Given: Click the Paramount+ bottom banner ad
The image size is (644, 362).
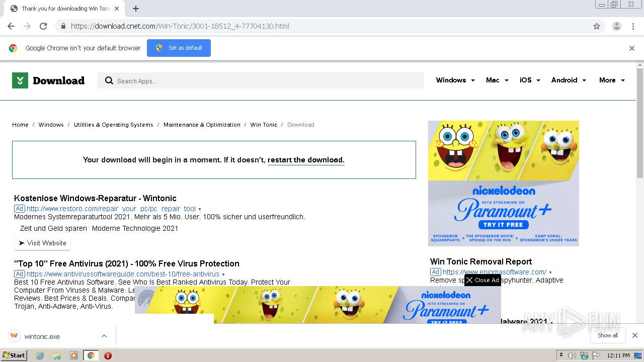Looking at the screenshot, I should 317,305.
